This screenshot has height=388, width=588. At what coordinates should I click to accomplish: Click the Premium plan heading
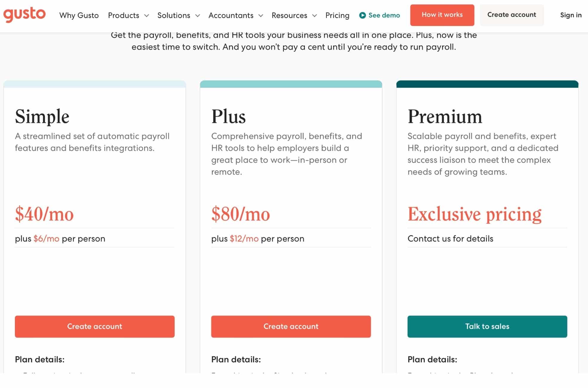click(x=445, y=116)
